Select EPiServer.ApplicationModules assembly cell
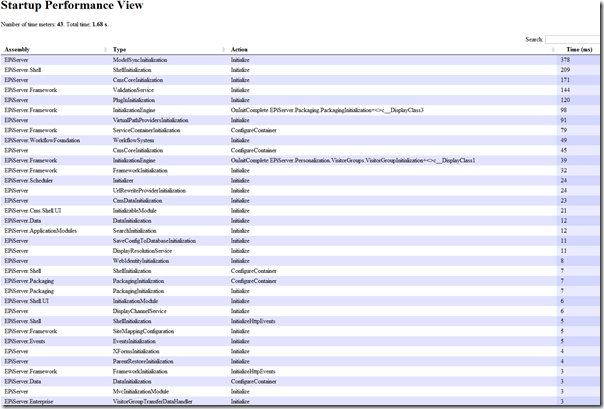 tap(40, 231)
